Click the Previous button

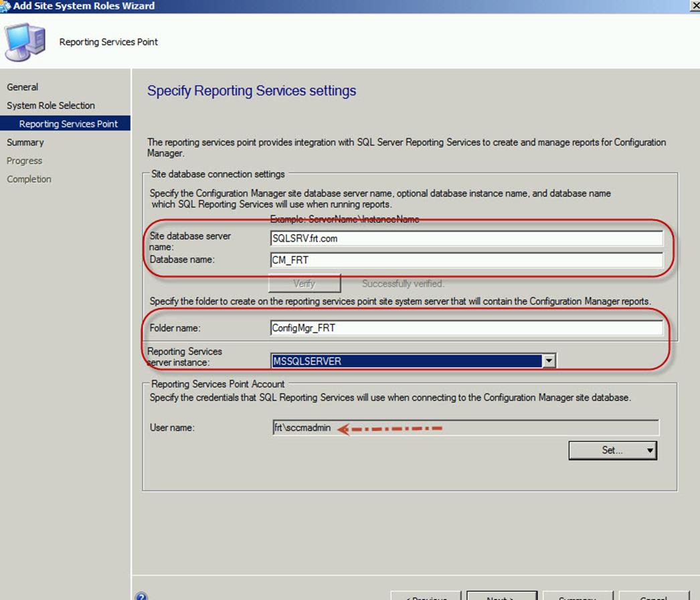[426, 596]
